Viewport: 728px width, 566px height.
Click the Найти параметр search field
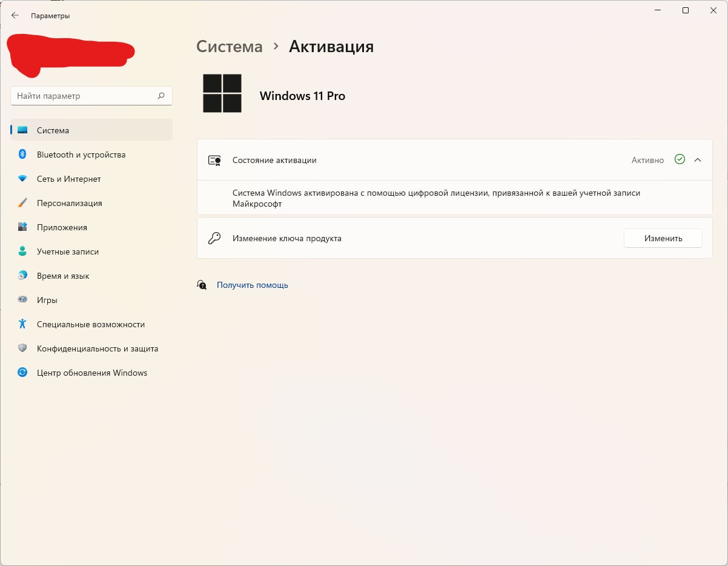[x=91, y=96]
